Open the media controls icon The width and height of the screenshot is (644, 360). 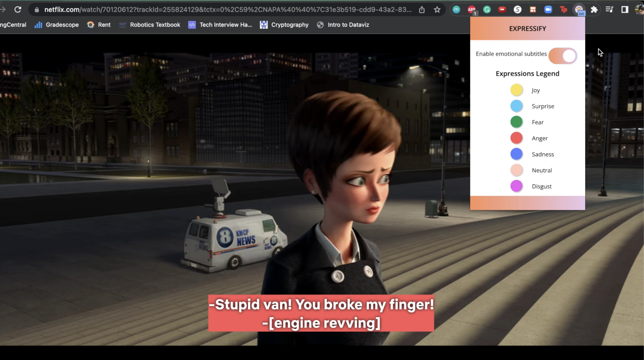click(x=609, y=10)
